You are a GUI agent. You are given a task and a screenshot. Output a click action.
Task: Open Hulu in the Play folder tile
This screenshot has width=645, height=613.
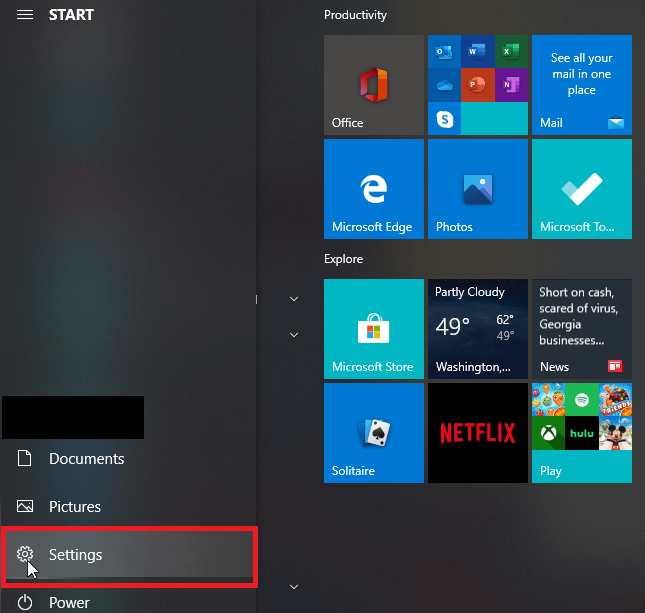(582, 433)
